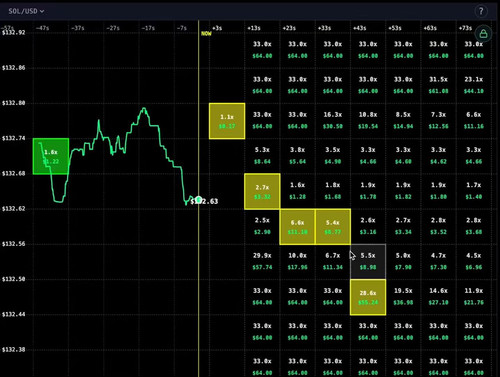Toggle the green lock icon

point(483,34)
